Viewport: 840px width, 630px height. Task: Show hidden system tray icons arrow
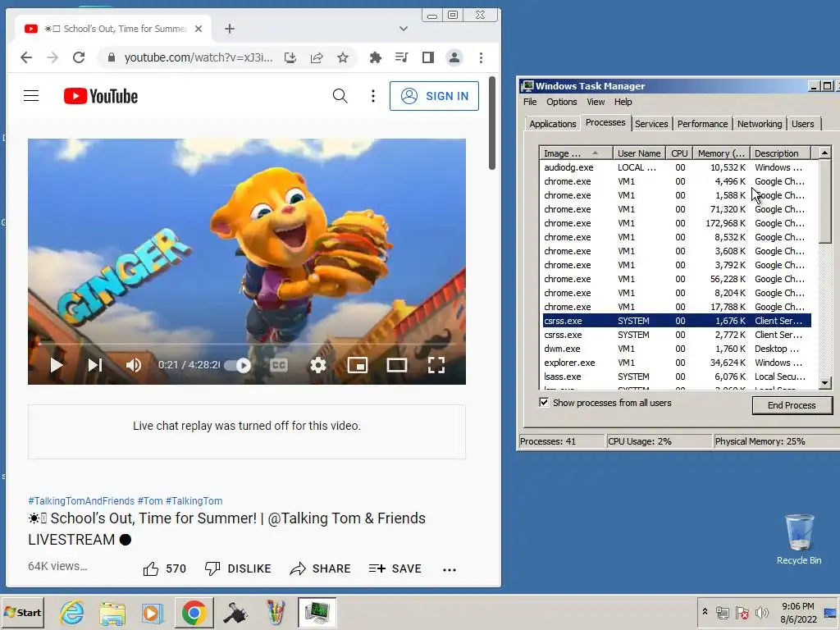705,611
